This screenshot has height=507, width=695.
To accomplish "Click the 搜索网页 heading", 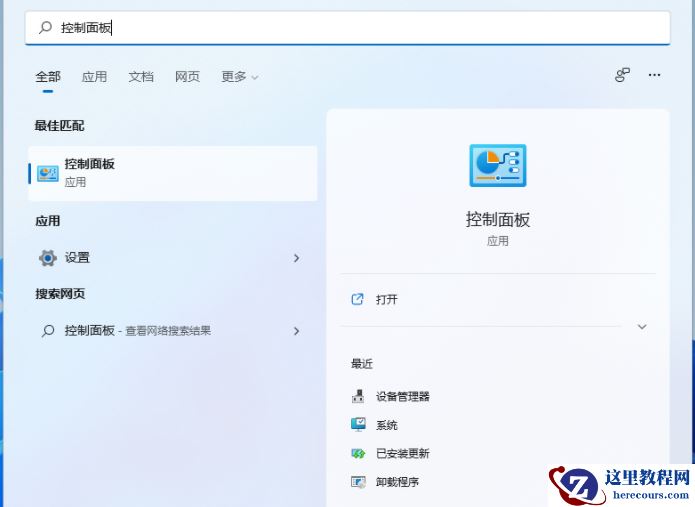I will coord(60,294).
